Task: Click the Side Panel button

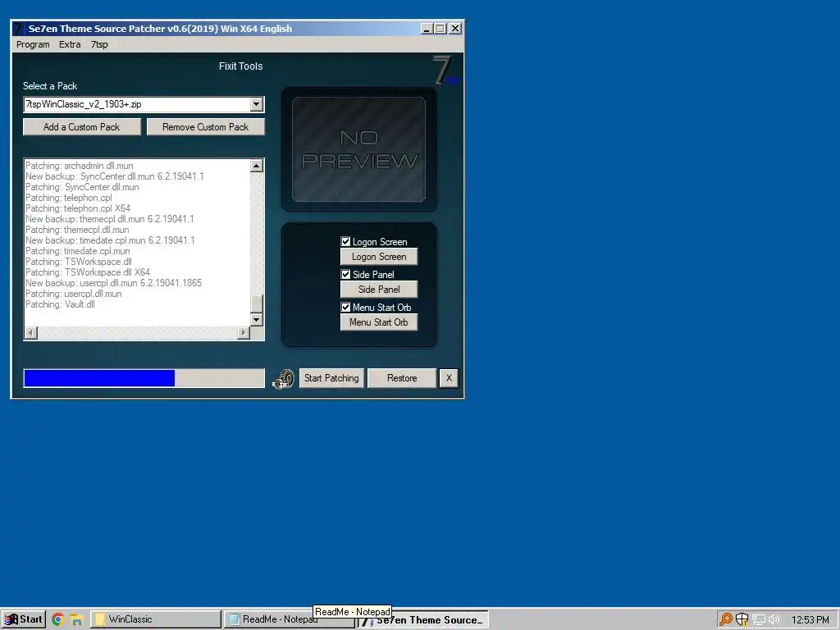Action: pos(379,290)
